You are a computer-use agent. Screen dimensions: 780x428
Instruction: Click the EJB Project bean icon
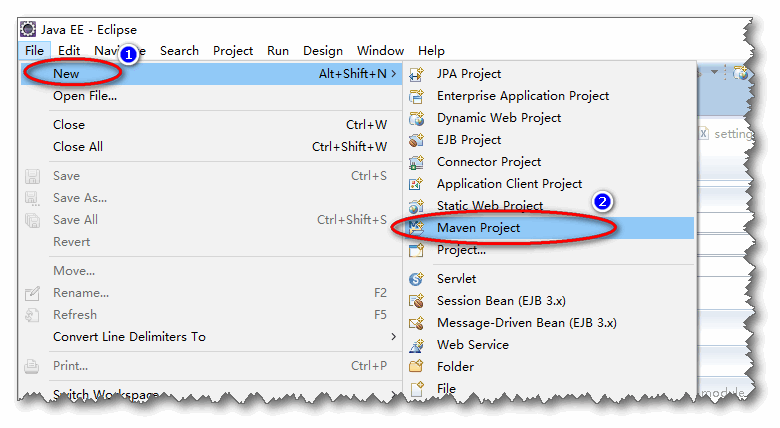click(x=416, y=140)
